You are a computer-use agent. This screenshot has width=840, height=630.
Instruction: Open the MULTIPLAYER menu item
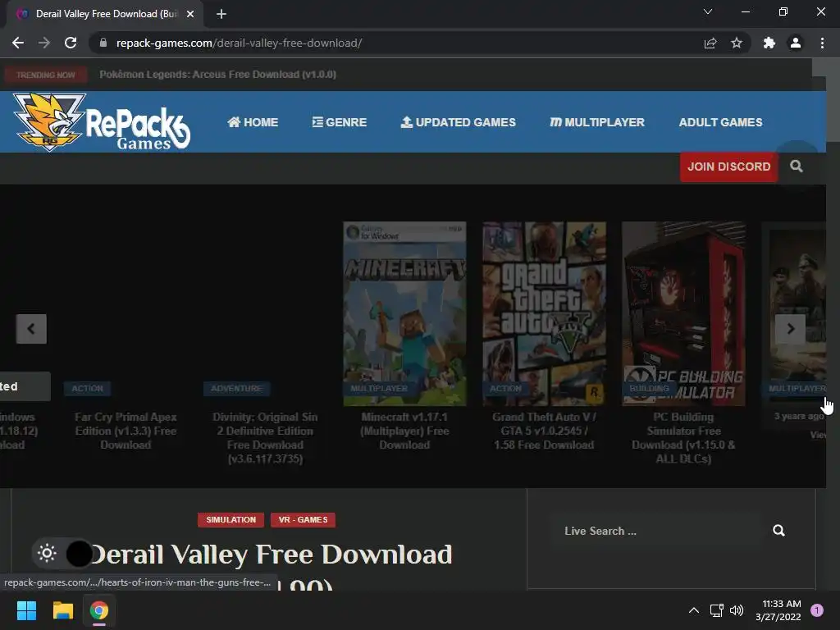pyautogui.click(x=597, y=122)
